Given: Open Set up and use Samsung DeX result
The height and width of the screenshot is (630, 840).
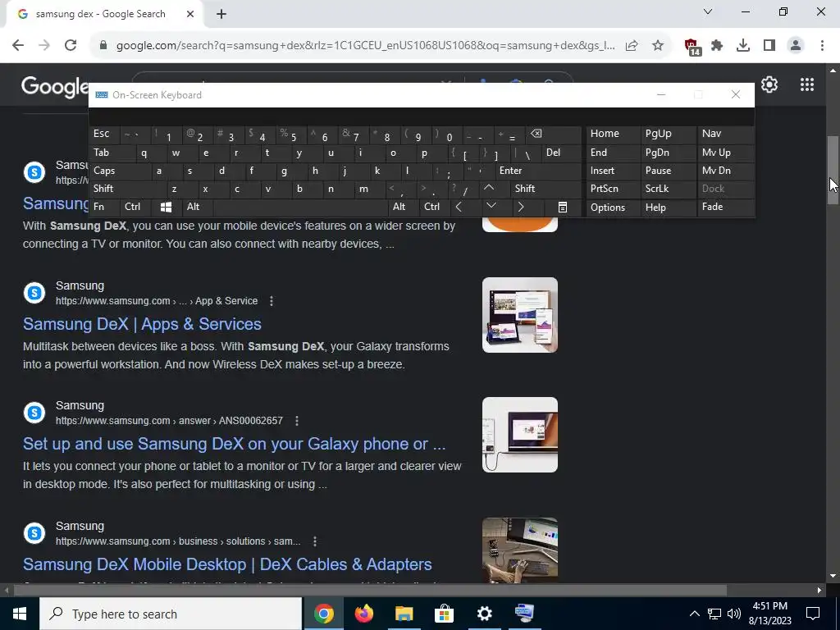Looking at the screenshot, I should [234, 444].
